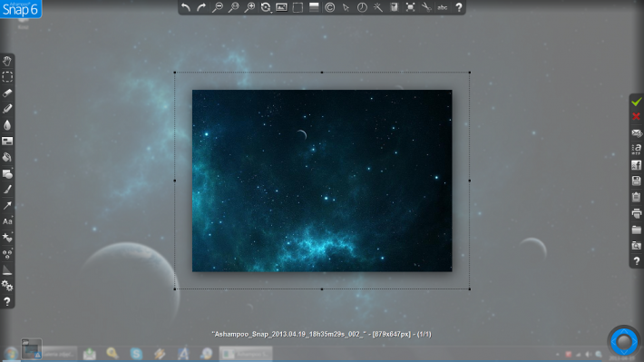The height and width of the screenshot is (362, 644).
Task: Zoom out using the minus magnifier icon
Action: click(x=218, y=7)
